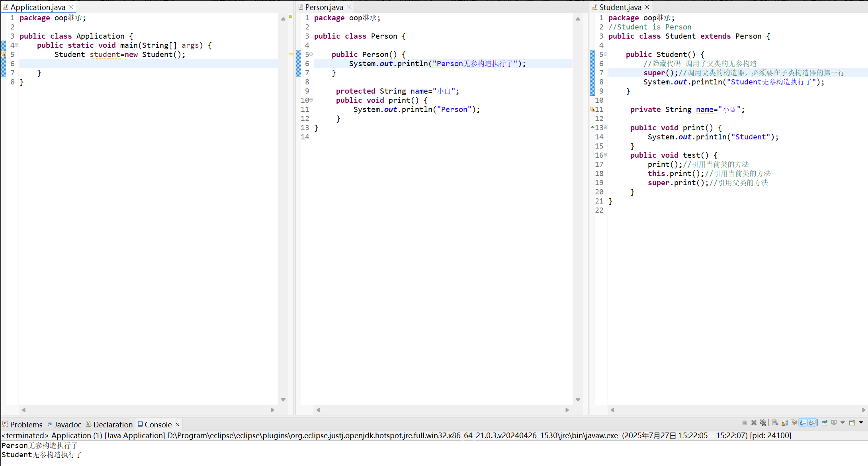Toggle Word Wrap in Console toolbar
The width and height of the screenshot is (868, 466).
click(794, 423)
